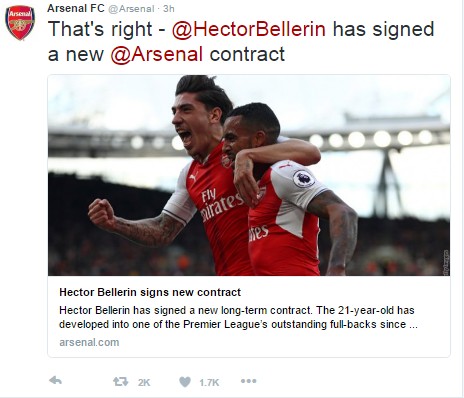Click the article description text in card
464x398 pixels.
[x=238, y=317]
